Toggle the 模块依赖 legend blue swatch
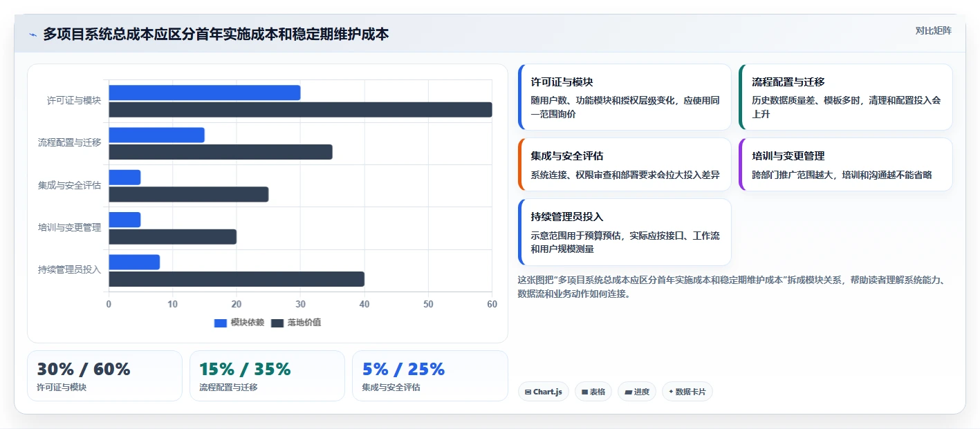The height and width of the screenshot is (429, 980). (x=221, y=323)
